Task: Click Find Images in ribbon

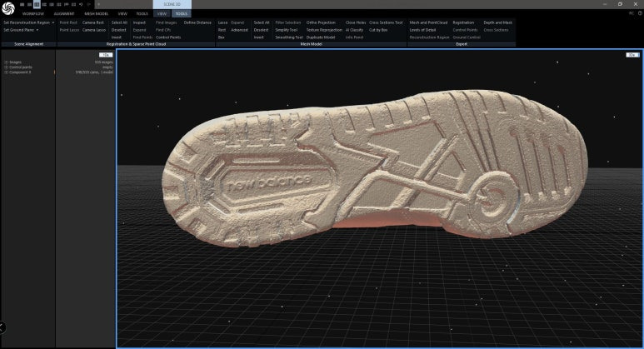Action: click(167, 22)
